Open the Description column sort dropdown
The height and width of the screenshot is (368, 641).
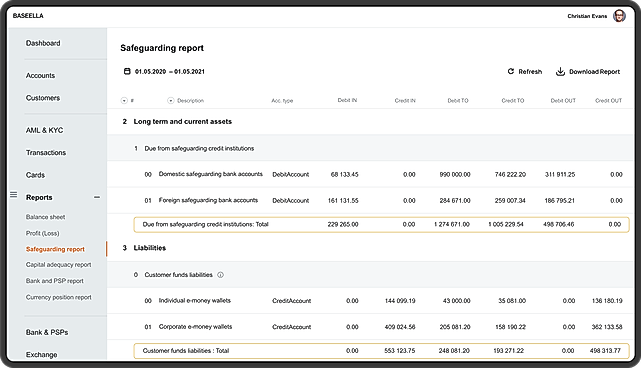tap(171, 100)
